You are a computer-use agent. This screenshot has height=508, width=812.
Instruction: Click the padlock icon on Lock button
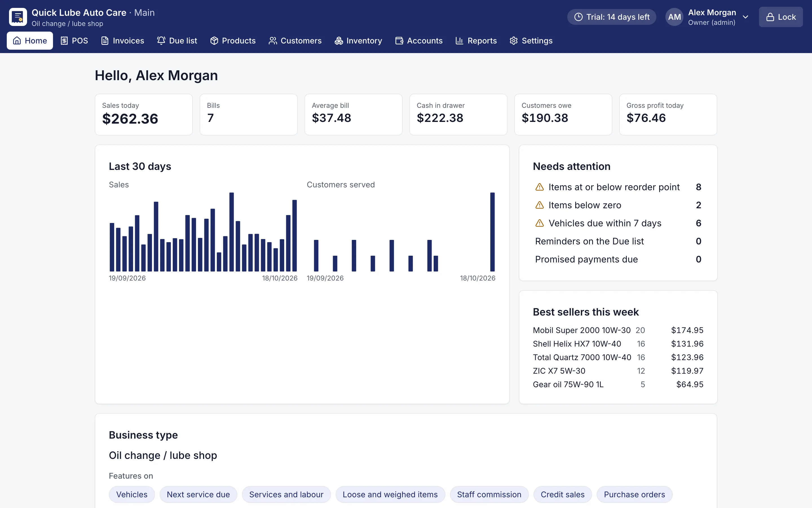click(770, 17)
